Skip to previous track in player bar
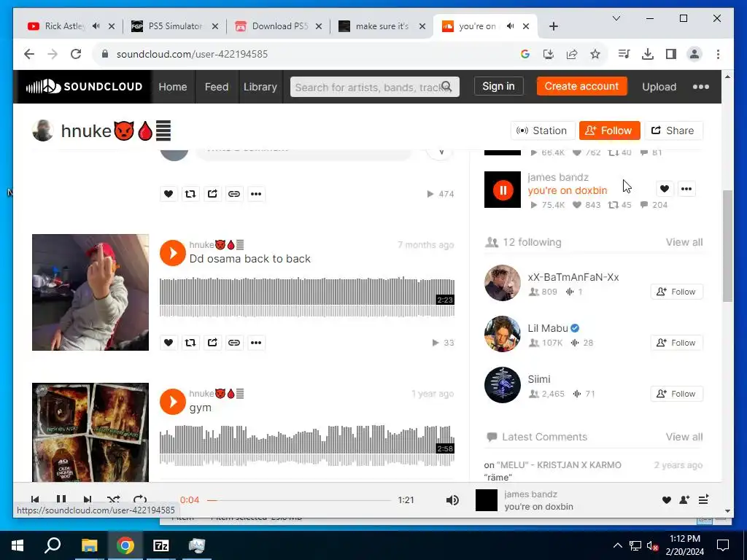The width and height of the screenshot is (747, 560). pyautogui.click(x=35, y=499)
